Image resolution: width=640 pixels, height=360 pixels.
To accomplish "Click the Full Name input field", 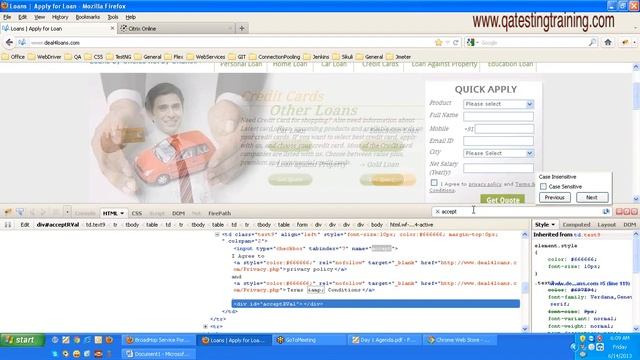I will (x=498, y=116).
